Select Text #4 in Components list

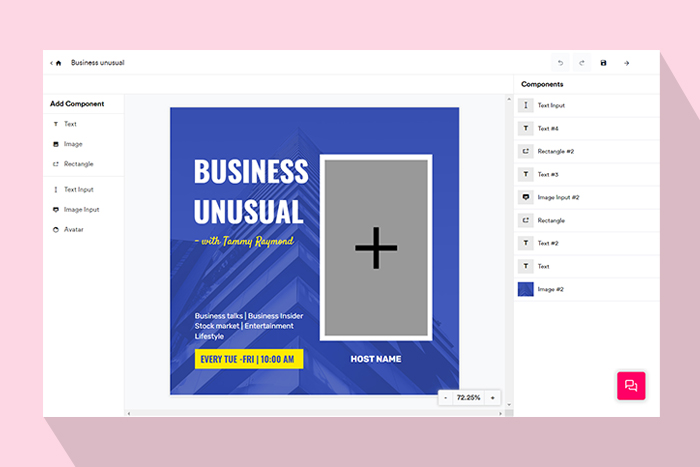pyautogui.click(x=587, y=129)
